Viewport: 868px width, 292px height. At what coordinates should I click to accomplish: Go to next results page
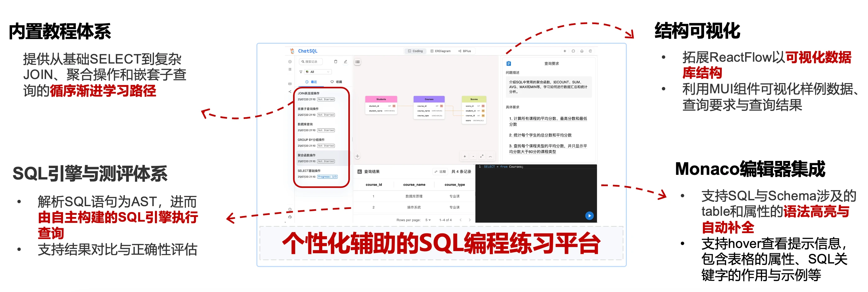470,220
